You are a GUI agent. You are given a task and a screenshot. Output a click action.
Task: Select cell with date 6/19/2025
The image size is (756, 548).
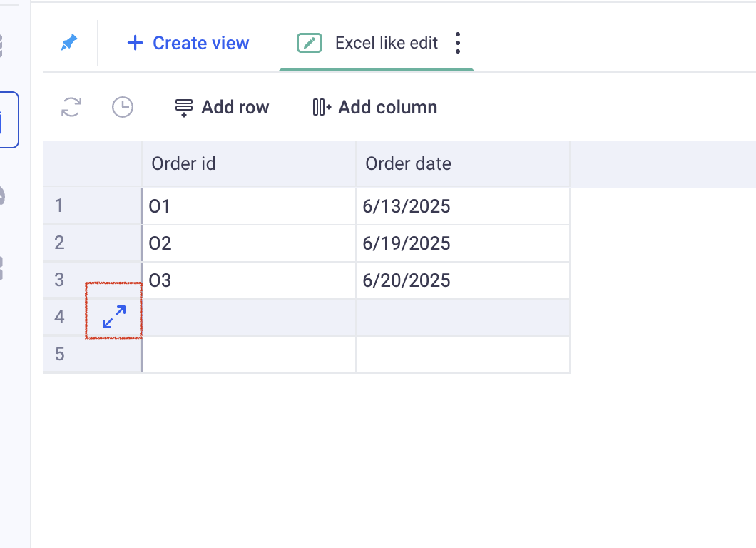click(x=463, y=243)
